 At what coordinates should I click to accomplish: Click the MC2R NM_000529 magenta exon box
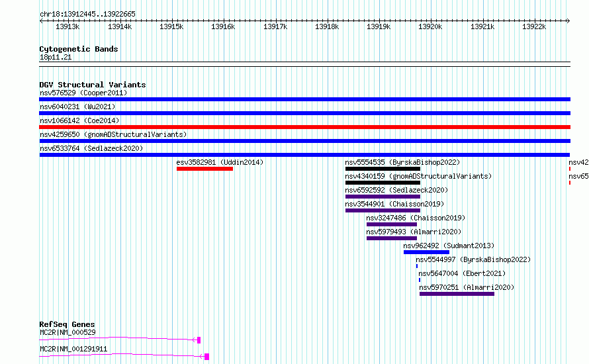click(x=199, y=340)
